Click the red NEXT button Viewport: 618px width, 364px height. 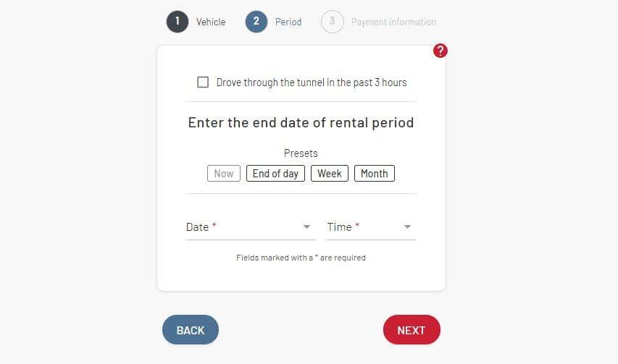(412, 330)
